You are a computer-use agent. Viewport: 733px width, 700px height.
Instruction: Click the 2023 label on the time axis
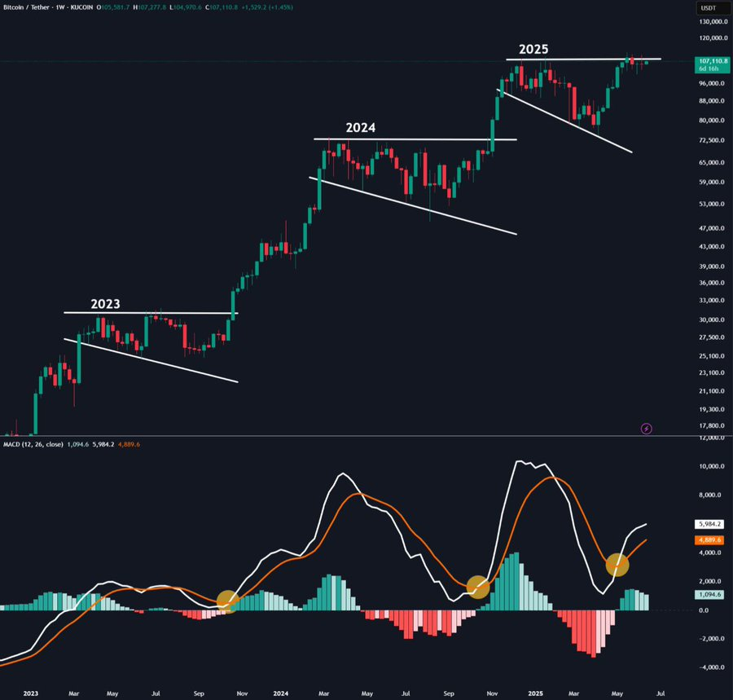31,693
